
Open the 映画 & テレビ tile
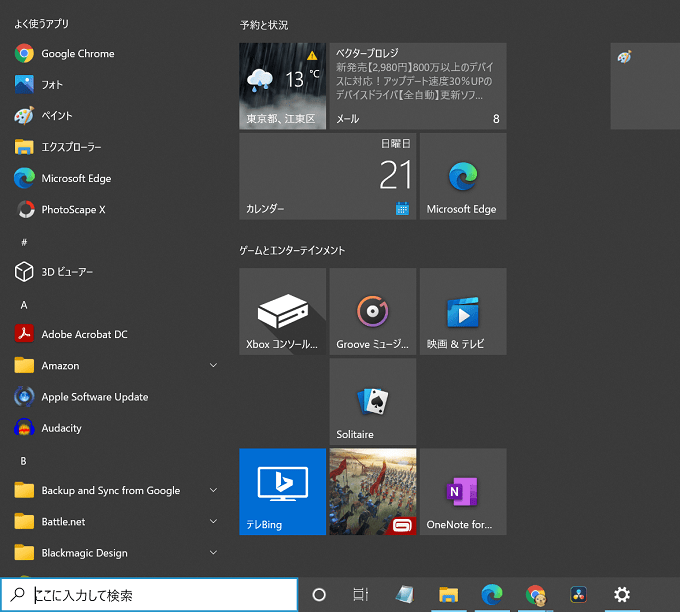click(x=463, y=311)
